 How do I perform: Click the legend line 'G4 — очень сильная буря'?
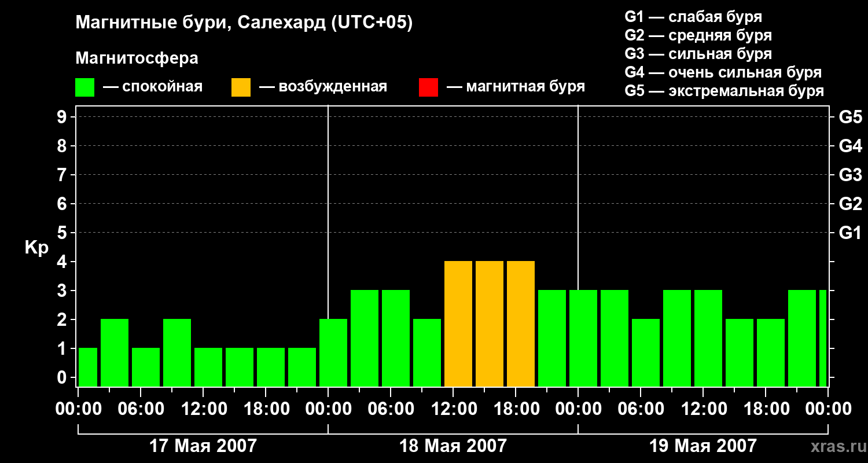(x=723, y=72)
